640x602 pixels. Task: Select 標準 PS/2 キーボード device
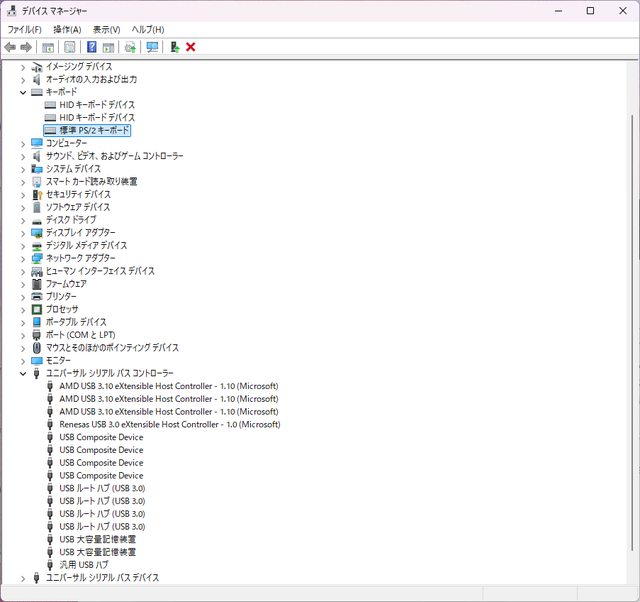(x=94, y=130)
